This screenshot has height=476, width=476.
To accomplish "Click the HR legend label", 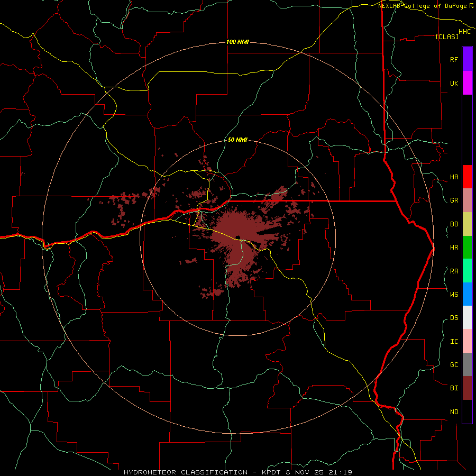I will point(454,248).
